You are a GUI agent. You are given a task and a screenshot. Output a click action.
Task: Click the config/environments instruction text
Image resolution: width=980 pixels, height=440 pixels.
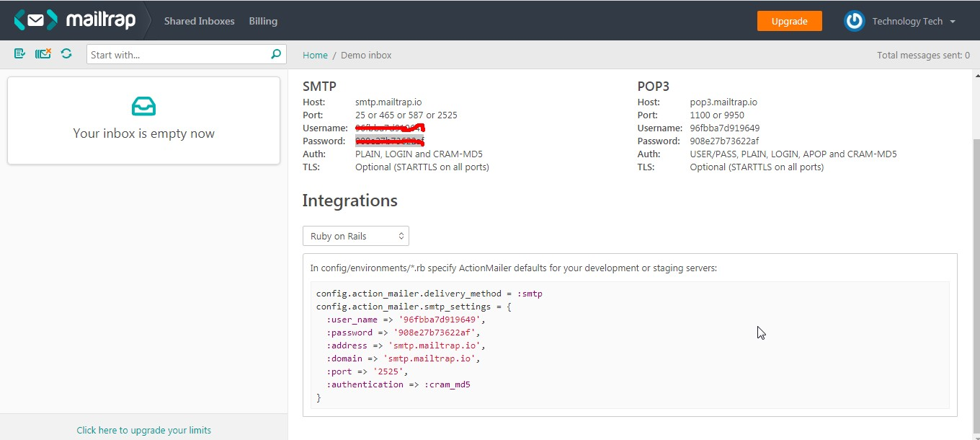(514, 268)
